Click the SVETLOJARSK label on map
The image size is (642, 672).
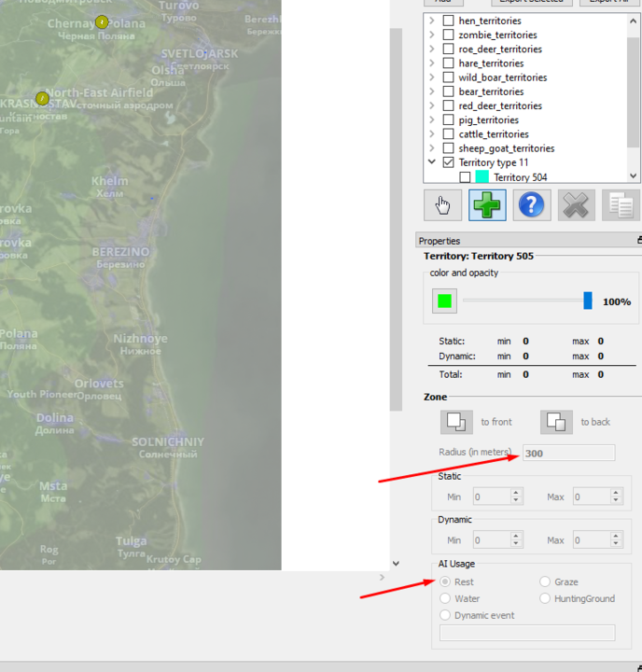point(200,54)
